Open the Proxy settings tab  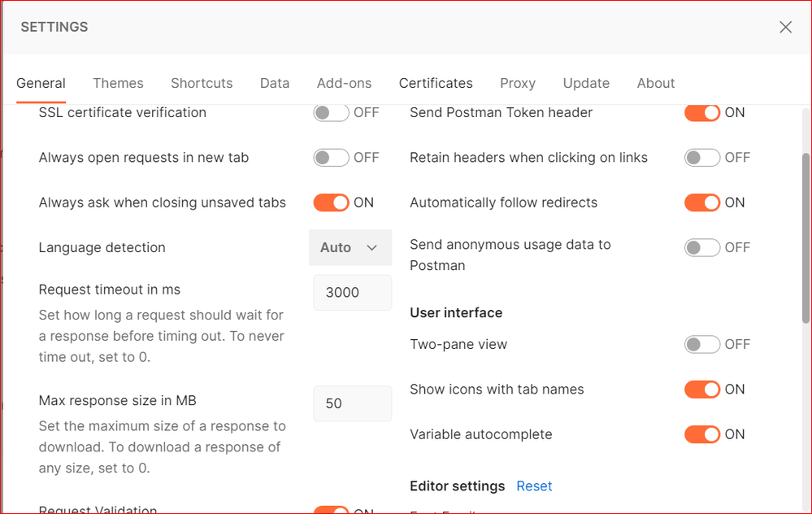[518, 84]
